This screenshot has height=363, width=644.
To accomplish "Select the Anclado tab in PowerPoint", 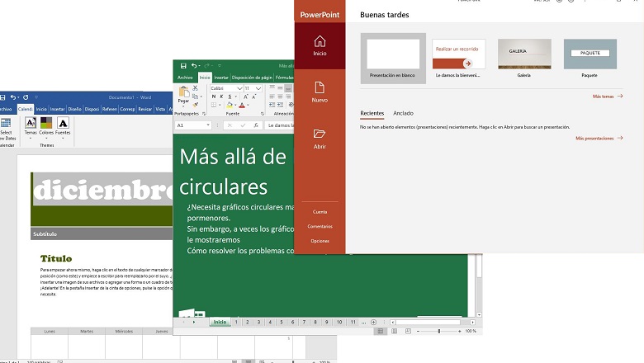I will click(403, 113).
